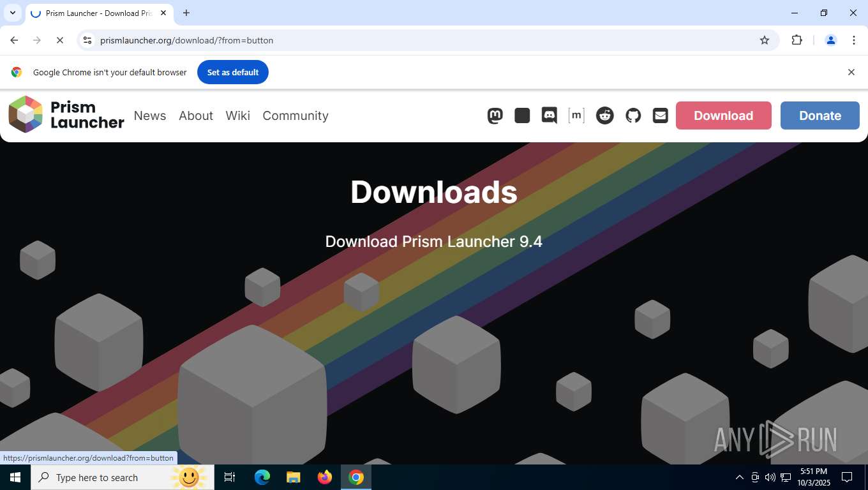Screen dimensions: 868x490
Task: Set Chrome as default browser
Action: point(233,72)
